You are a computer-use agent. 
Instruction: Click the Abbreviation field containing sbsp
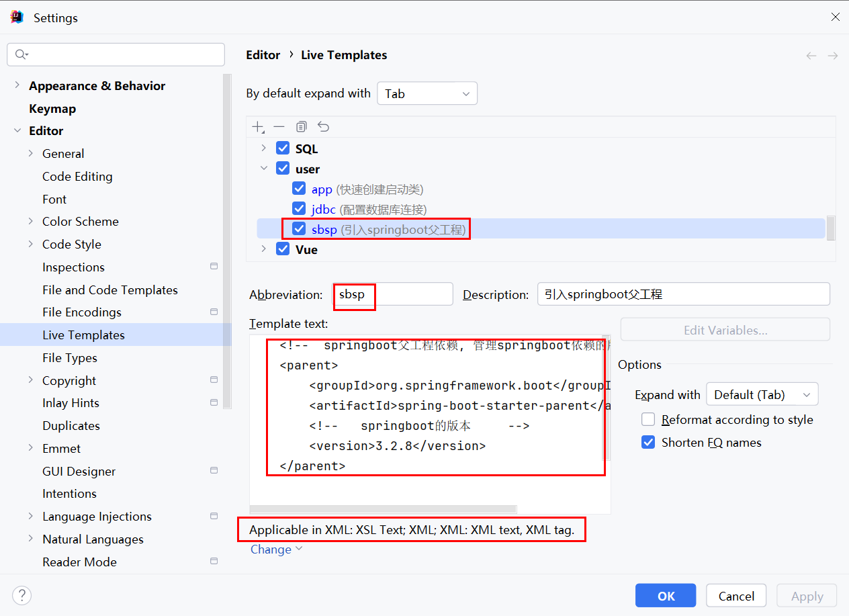(393, 294)
